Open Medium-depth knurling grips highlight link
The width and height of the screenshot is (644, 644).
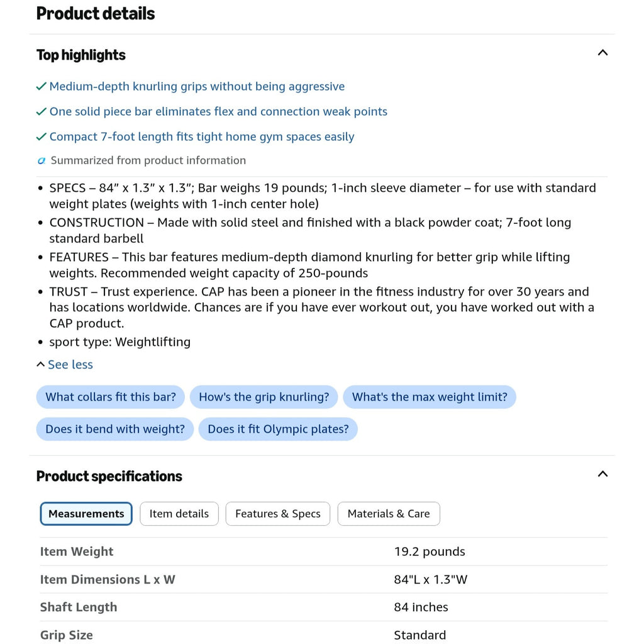(x=197, y=87)
